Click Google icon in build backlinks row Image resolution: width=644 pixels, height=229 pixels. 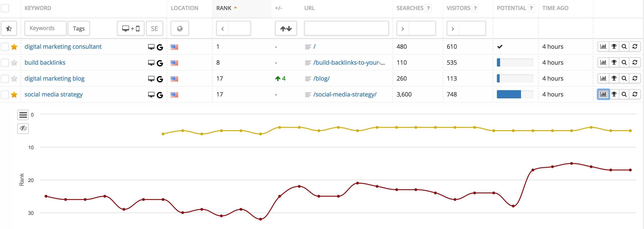pos(160,63)
